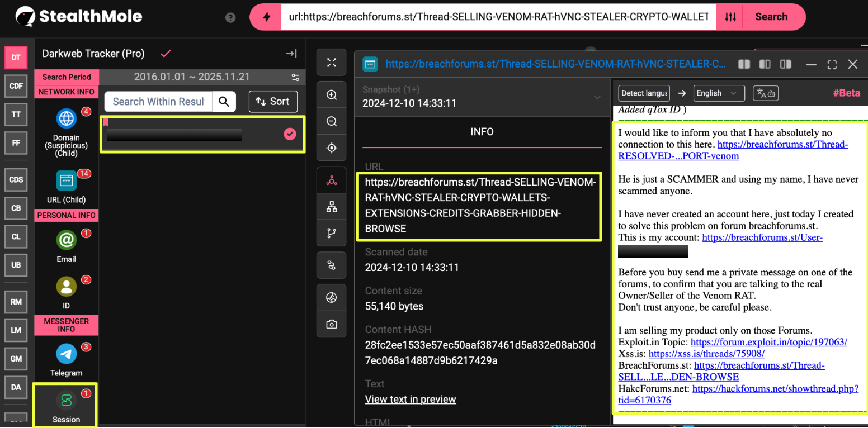Click the center target locate icon

point(332,148)
